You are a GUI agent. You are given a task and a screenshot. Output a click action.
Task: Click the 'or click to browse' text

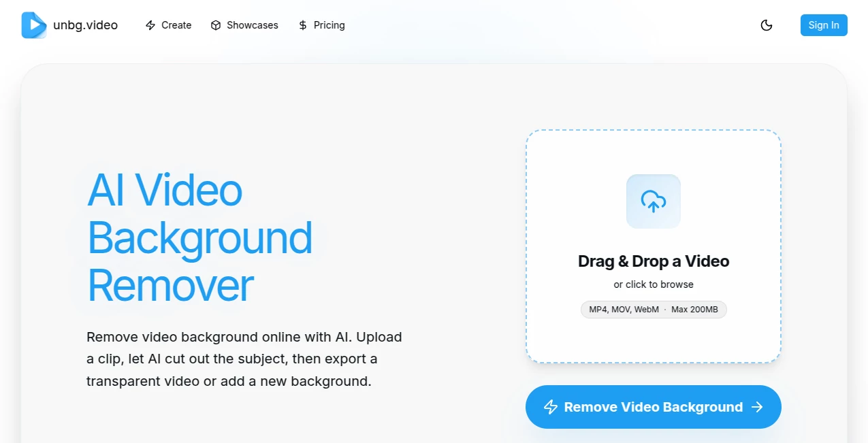coord(654,284)
